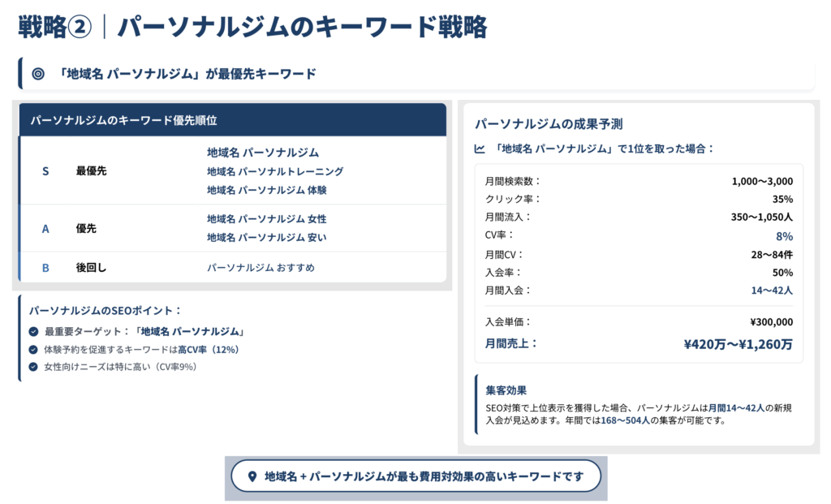The image size is (831, 504).
Task: Click the location pin icon in bottom banner
Action: [x=252, y=476]
